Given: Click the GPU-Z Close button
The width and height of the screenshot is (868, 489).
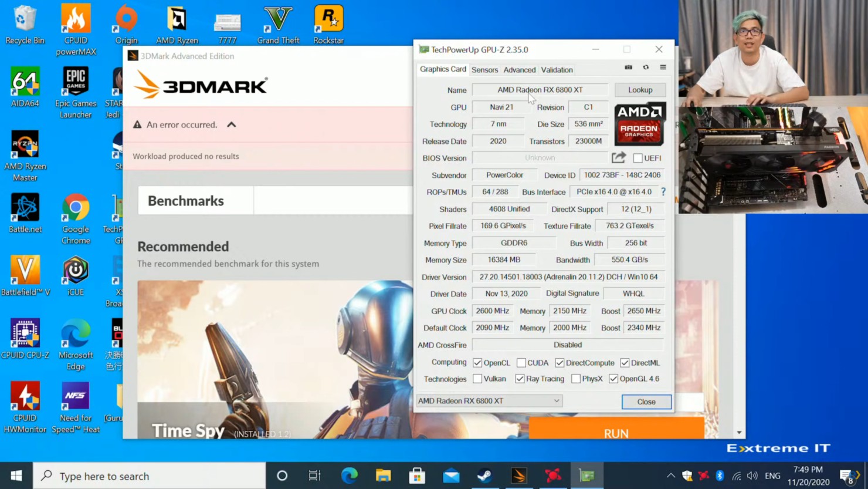Looking at the screenshot, I should coord(646,402).
